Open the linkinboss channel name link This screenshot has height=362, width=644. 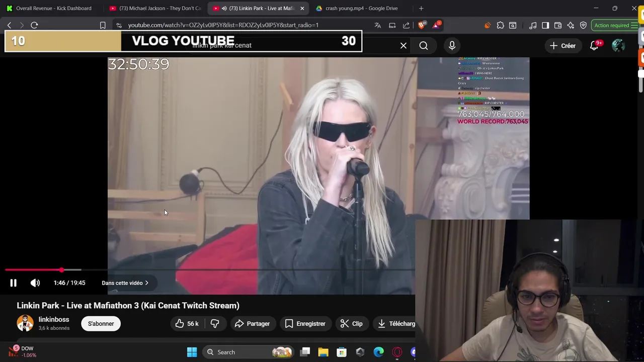[54, 320]
